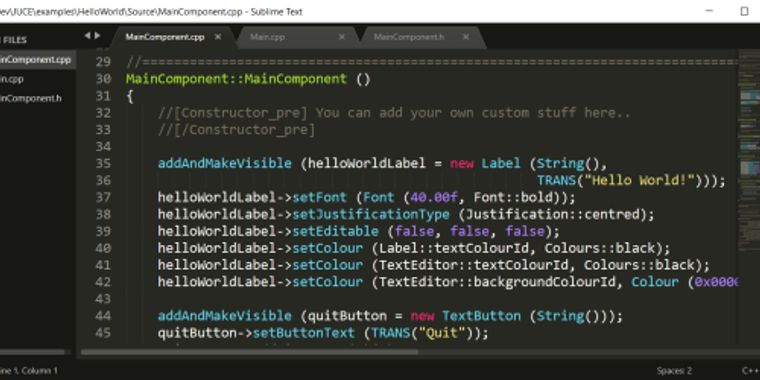Open the MainComponent.h tab
This screenshot has height=380, width=760.
[x=409, y=37]
